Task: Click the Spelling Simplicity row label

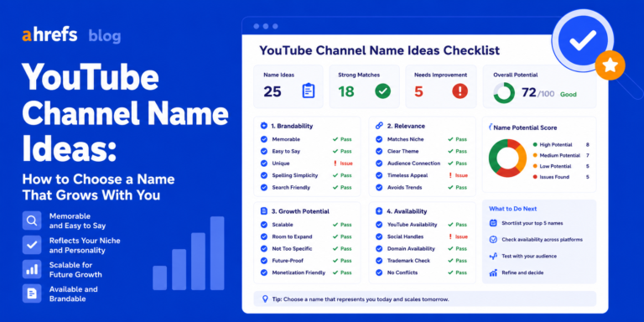Action: [295, 175]
